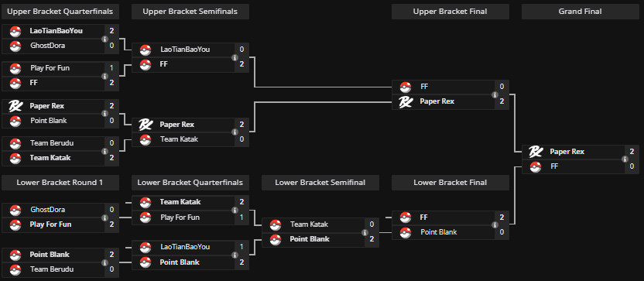
Task: Click FF team name in Lower Bracket Final
Action: (x=424, y=218)
